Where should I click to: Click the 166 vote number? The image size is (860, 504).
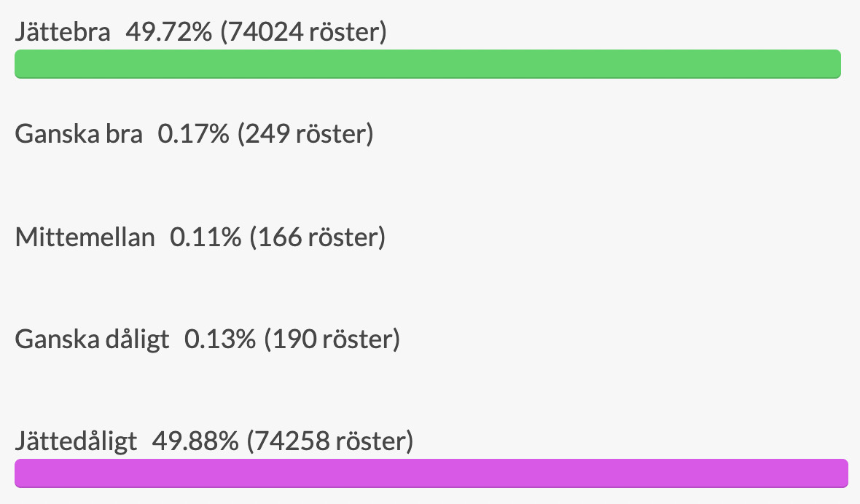tap(280, 237)
